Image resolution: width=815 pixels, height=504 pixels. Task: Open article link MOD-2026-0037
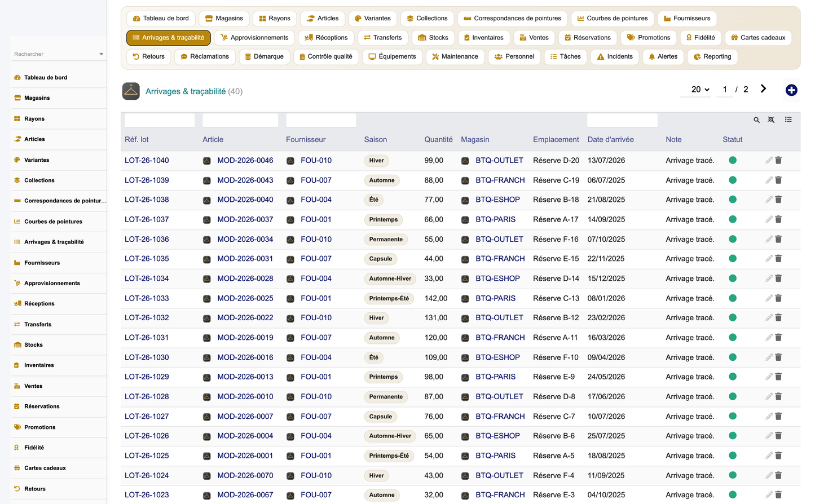pos(245,219)
